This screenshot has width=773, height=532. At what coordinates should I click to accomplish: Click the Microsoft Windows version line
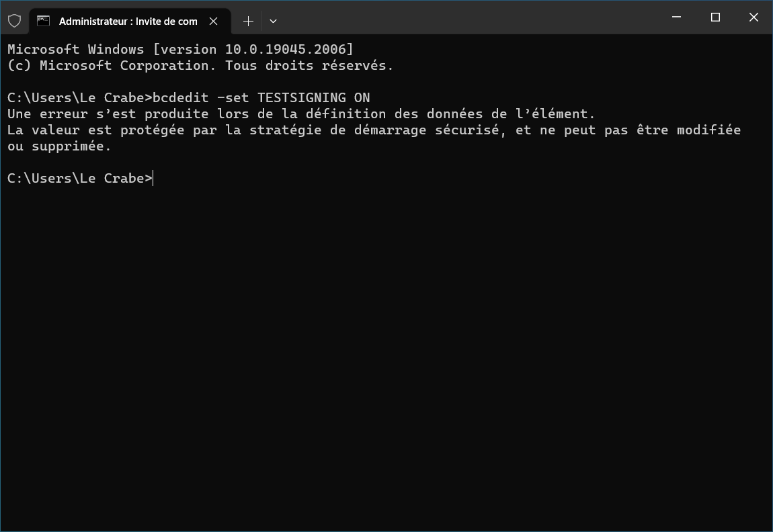click(180, 49)
